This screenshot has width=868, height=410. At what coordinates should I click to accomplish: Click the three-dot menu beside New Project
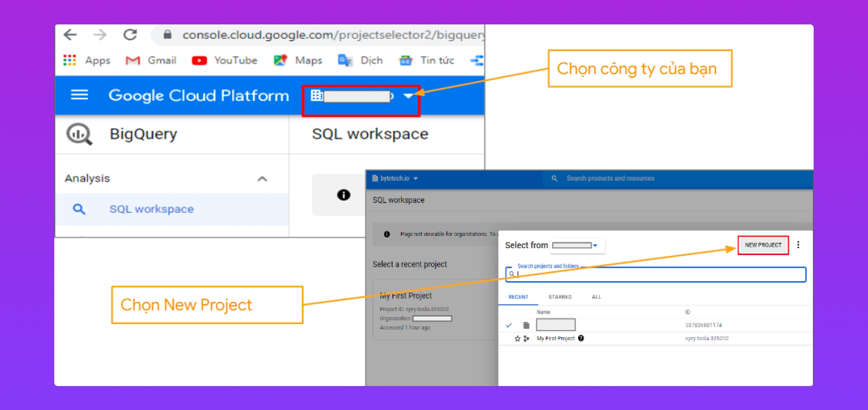click(x=798, y=245)
